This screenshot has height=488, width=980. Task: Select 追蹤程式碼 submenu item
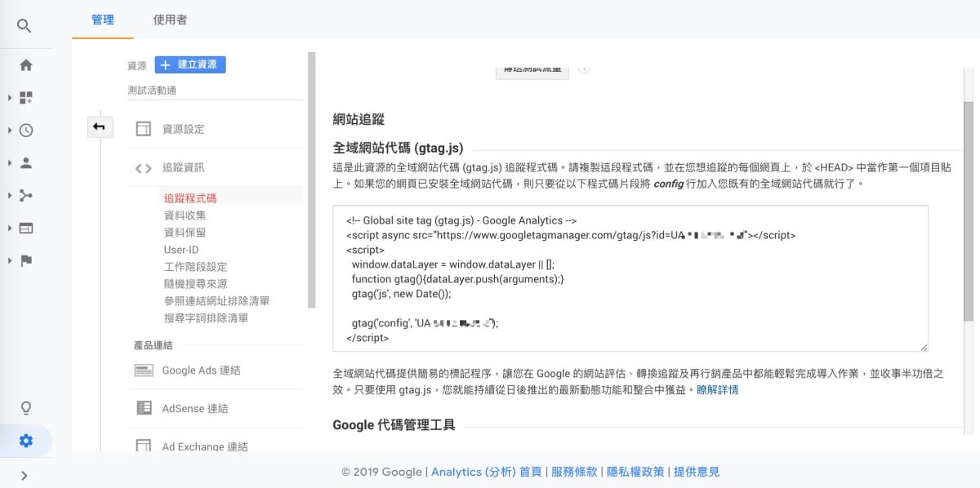pos(190,197)
